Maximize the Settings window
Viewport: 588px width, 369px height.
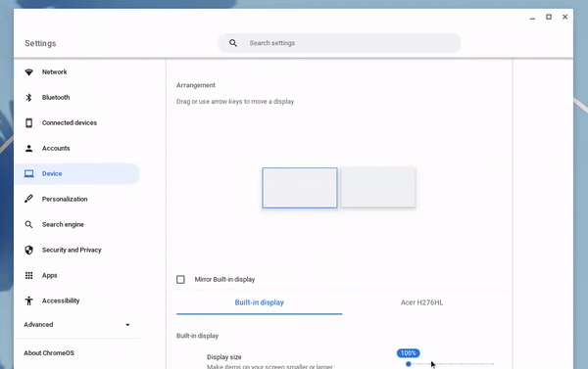pyautogui.click(x=549, y=17)
